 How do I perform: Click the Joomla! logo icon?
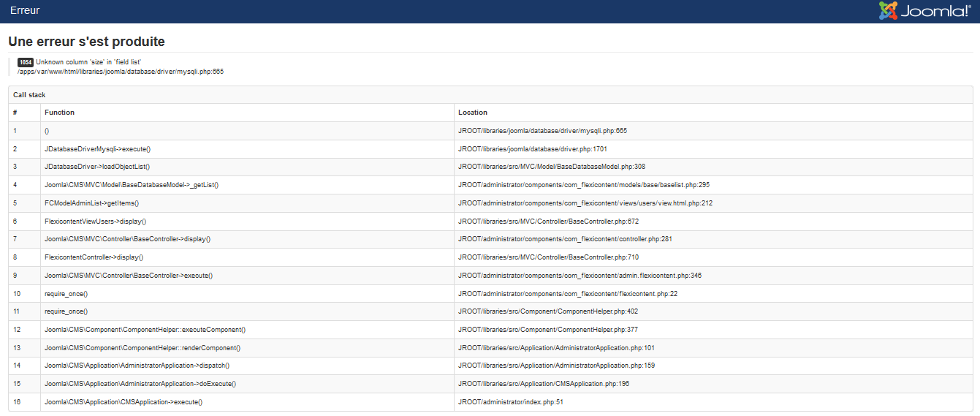pyautogui.click(x=924, y=10)
